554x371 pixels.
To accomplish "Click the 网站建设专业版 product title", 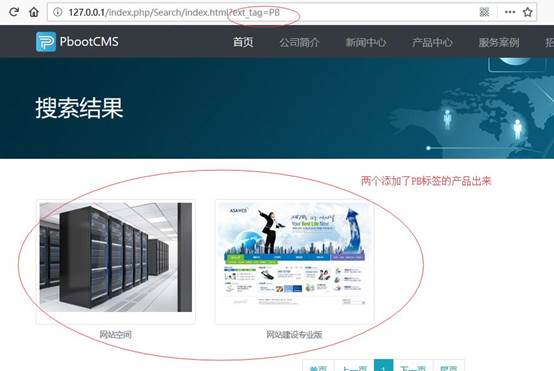I will coord(294,334).
